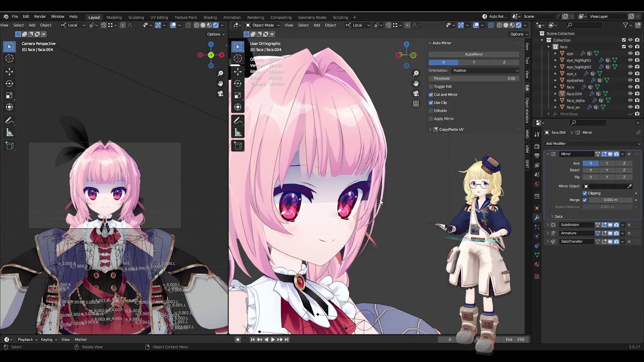
Task: Select Y axis in Auto Mirror panel
Action: 474,62
